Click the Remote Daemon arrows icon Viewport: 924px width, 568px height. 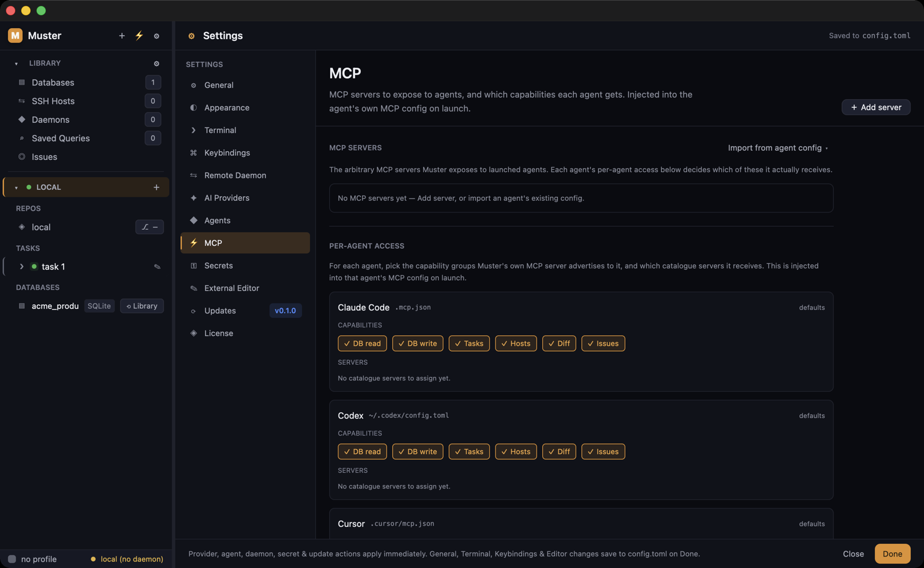pyautogui.click(x=193, y=175)
